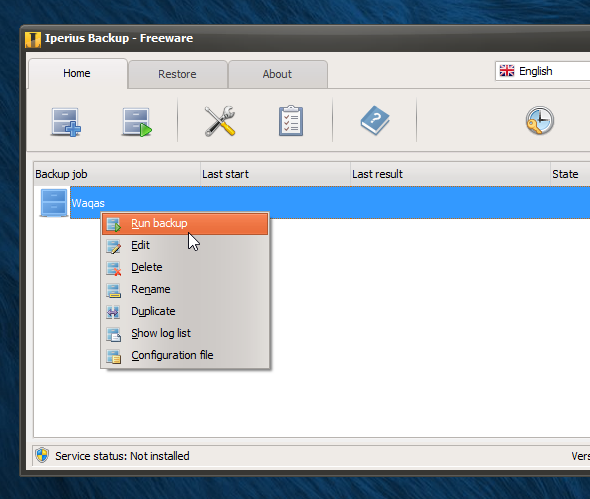This screenshot has width=590, height=499.
Task: Open the help book icon
Action: point(375,120)
